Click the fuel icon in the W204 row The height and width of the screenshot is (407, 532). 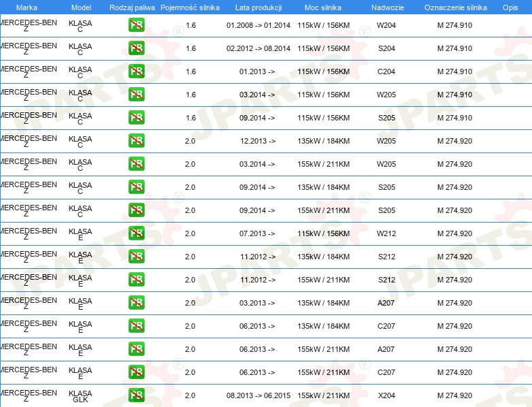click(136, 25)
